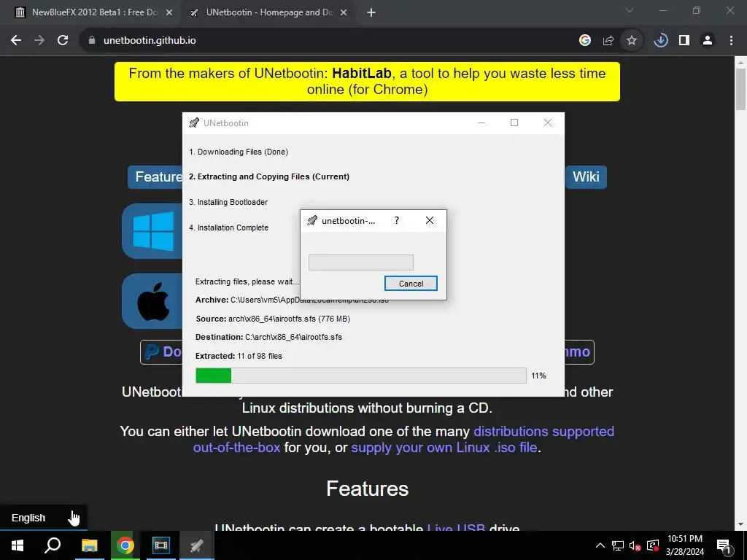Open the Features button on the page

point(155,176)
